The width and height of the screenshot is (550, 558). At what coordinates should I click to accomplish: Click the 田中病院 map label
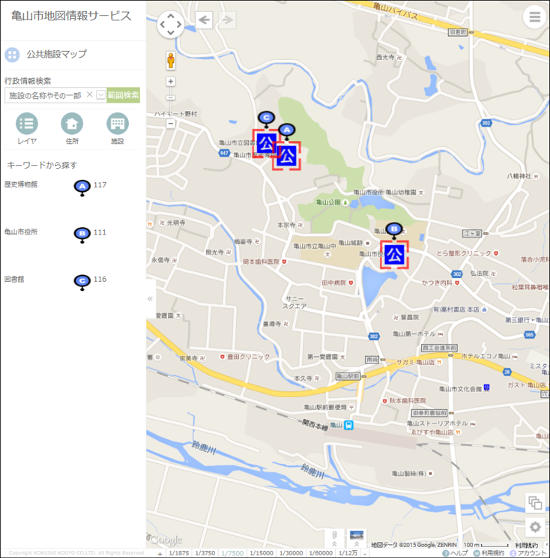(334, 283)
